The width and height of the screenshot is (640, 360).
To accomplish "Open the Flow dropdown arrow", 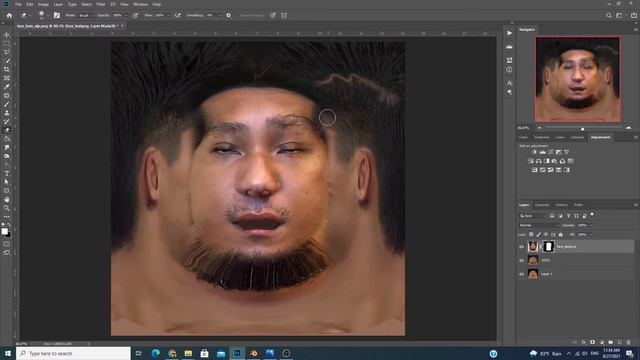I will [168, 15].
